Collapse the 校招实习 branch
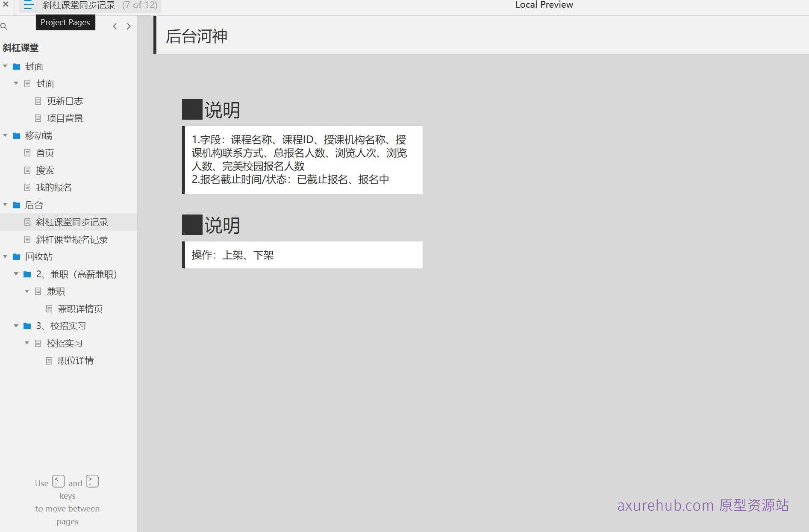The width and height of the screenshot is (809, 532). 26,343
